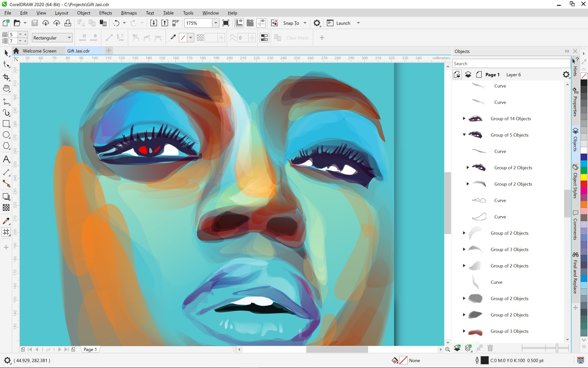Image resolution: width=588 pixels, height=368 pixels.
Task: Toggle layers and objects view in Objects
Action: 468,74
